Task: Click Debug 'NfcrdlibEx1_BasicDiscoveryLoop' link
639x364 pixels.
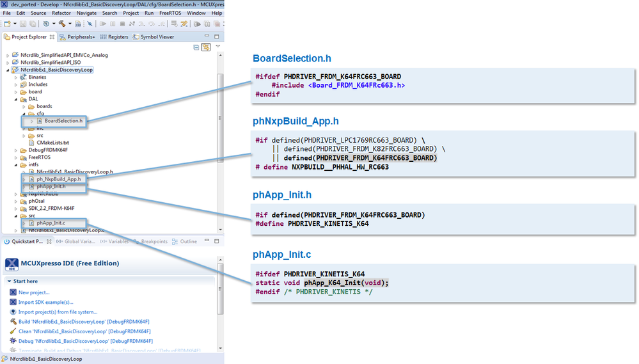Action: point(86,342)
